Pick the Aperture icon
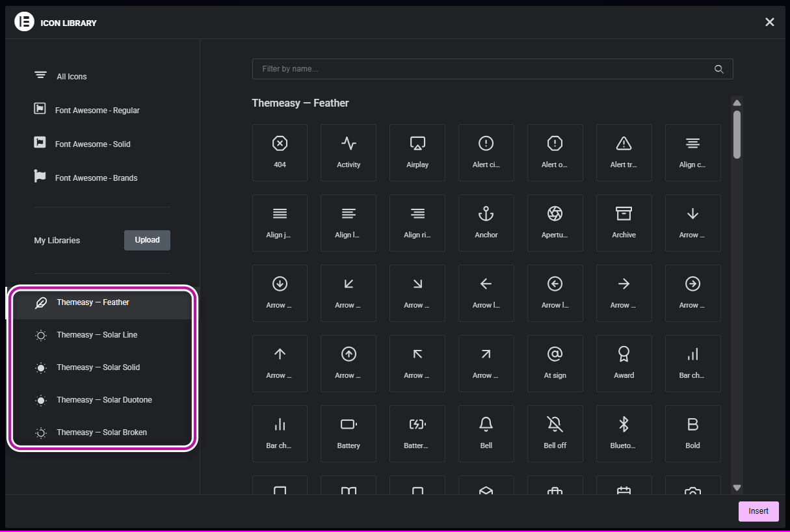790x532 pixels. coord(555,223)
